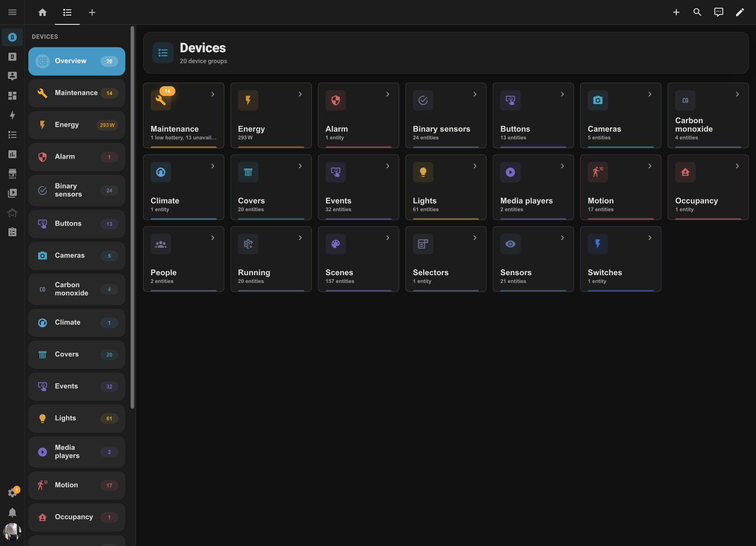Image resolution: width=756 pixels, height=546 pixels.
Task: Expand Energy card chevron
Action: click(x=300, y=94)
